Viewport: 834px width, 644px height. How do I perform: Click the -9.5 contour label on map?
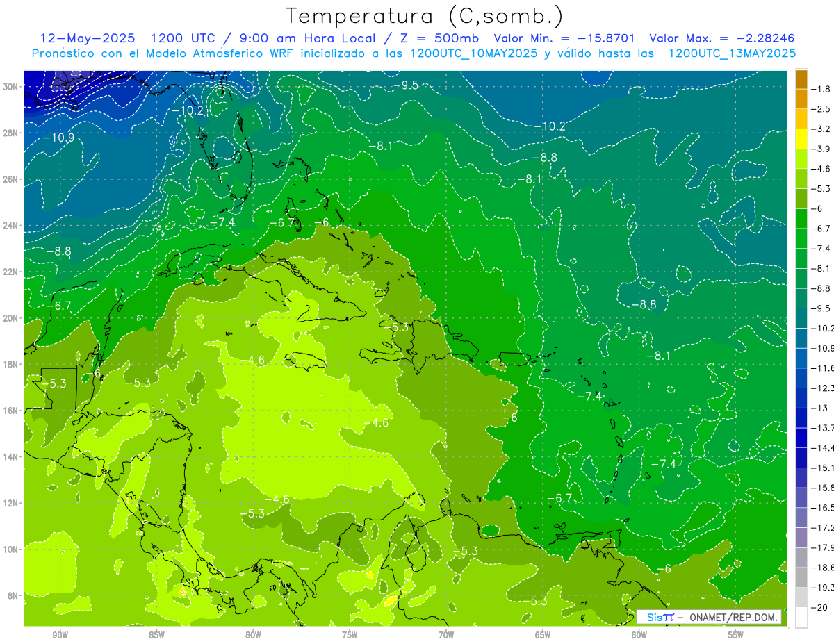(406, 85)
